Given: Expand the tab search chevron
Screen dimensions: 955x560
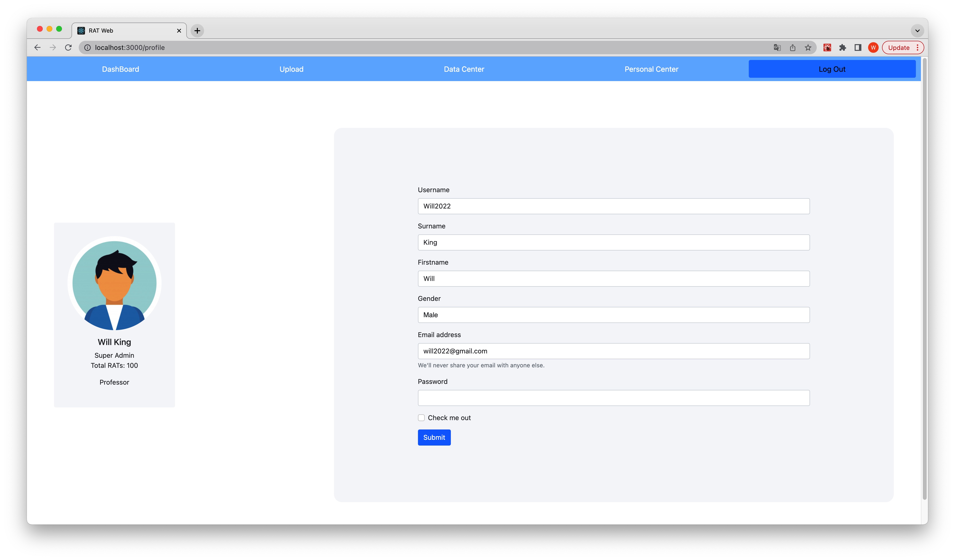Looking at the screenshot, I should point(917,31).
